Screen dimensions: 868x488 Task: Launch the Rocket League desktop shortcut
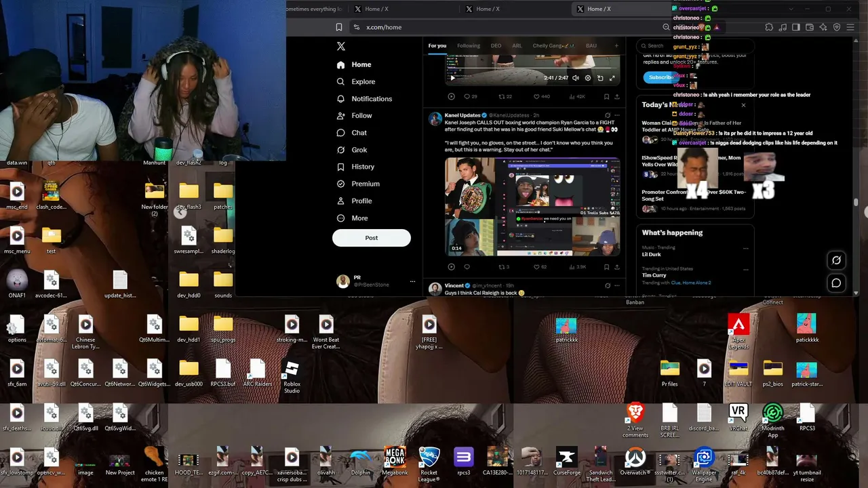[429, 464]
